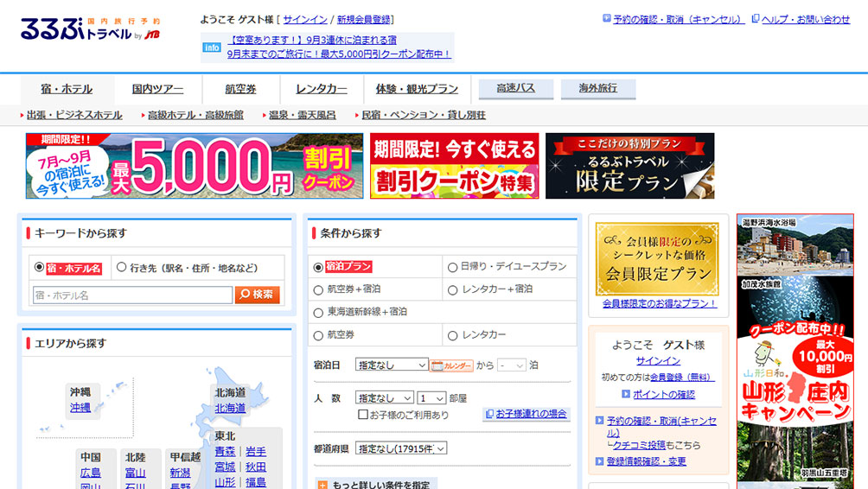Open the レンタカー tab
868x489 pixels.
321,89
